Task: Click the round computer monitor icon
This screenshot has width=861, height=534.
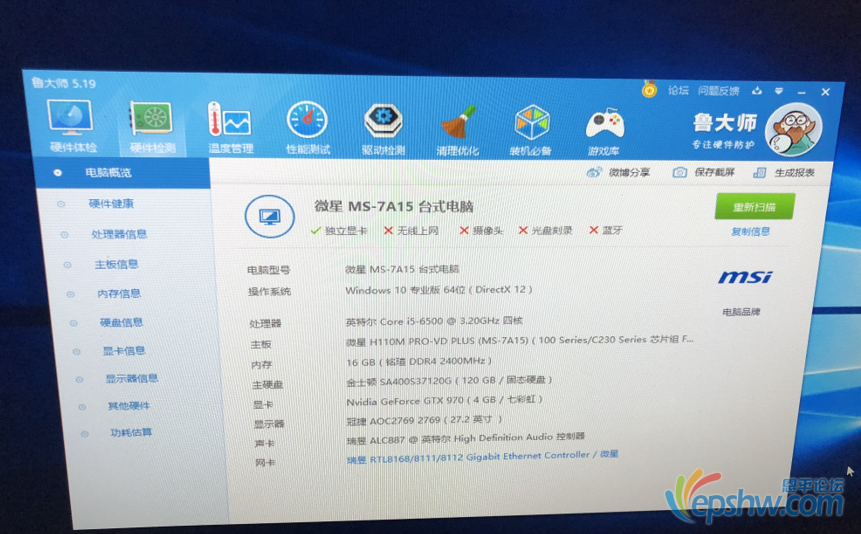Action: (x=269, y=216)
